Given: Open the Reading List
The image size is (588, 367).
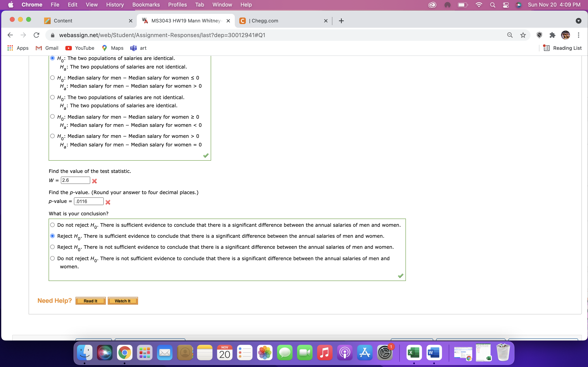Looking at the screenshot, I should click(x=562, y=48).
